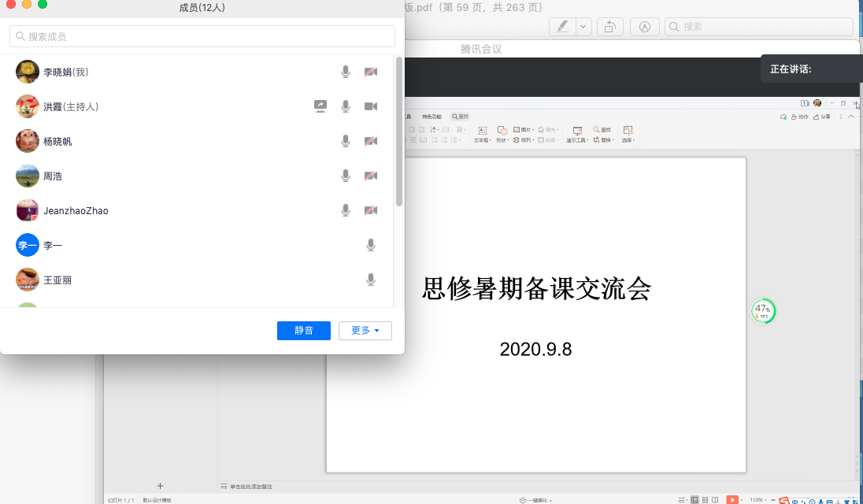Click the text box (文本框) icon
Screen dimensions: 863x504
(481, 130)
